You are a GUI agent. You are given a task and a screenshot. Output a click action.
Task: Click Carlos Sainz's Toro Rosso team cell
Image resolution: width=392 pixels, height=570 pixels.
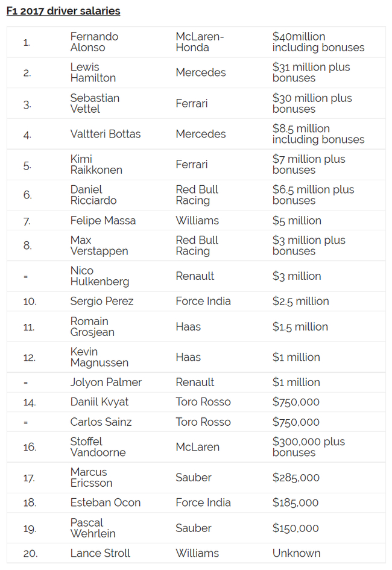203,422
